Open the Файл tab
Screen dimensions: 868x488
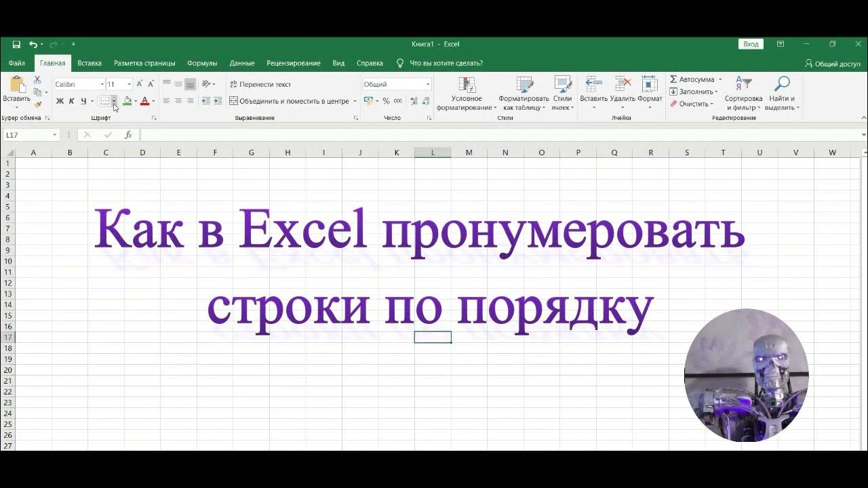[x=17, y=63]
